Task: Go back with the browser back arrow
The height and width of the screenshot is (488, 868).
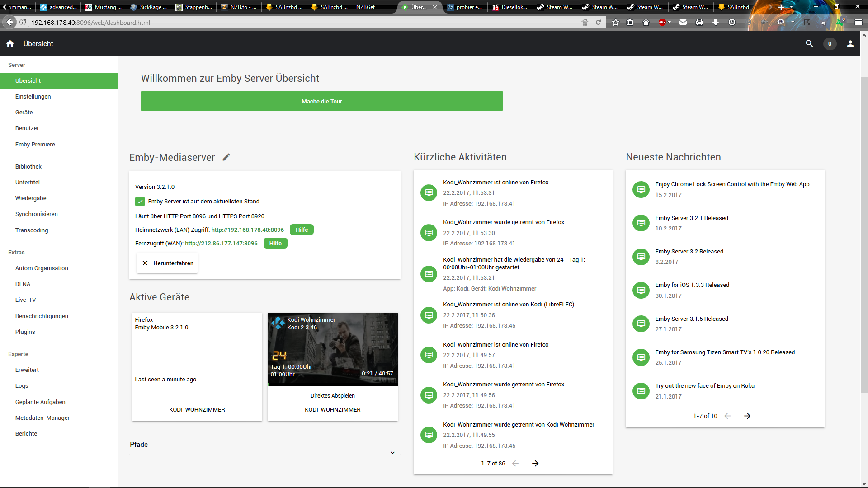Action: [9, 22]
